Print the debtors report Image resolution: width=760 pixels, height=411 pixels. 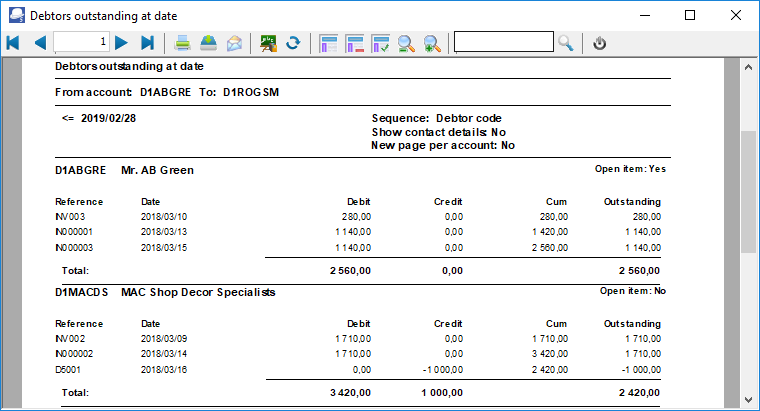tap(183, 43)
